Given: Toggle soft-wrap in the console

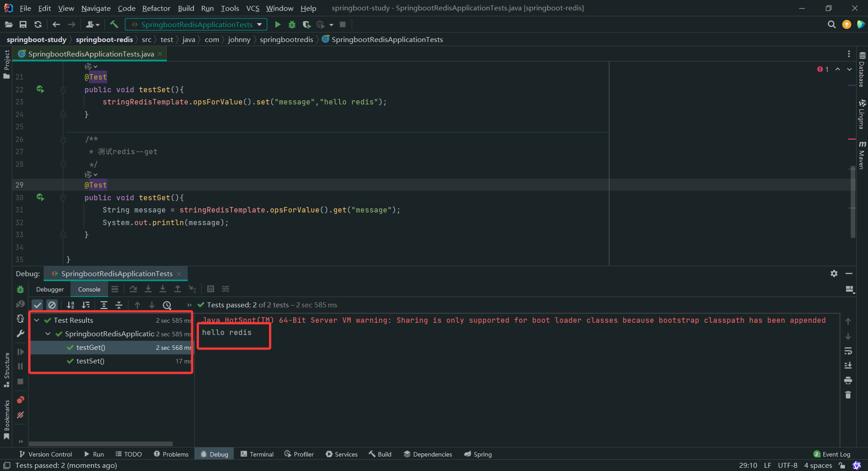Looking at the screenshot, I should (x=848, y=351).
